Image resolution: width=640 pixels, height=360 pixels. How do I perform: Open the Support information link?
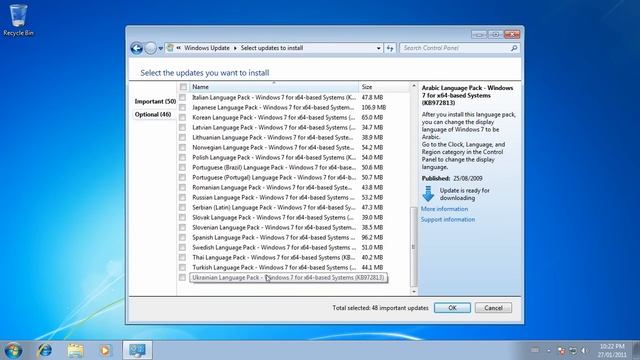pyautogui.click(x=448, y=220)
